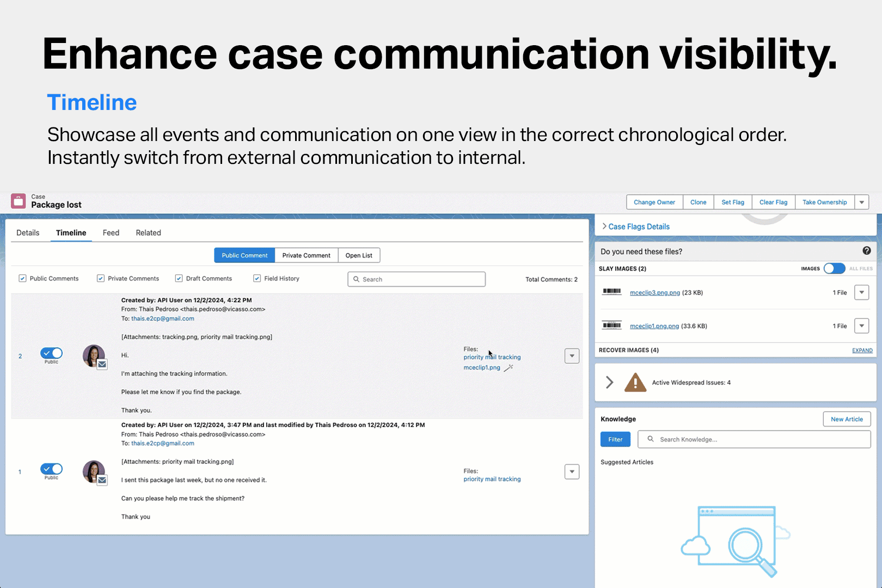Click the Knowledge Filter button
The height and width of the screenshot is (588, 882).
(615, 439)
